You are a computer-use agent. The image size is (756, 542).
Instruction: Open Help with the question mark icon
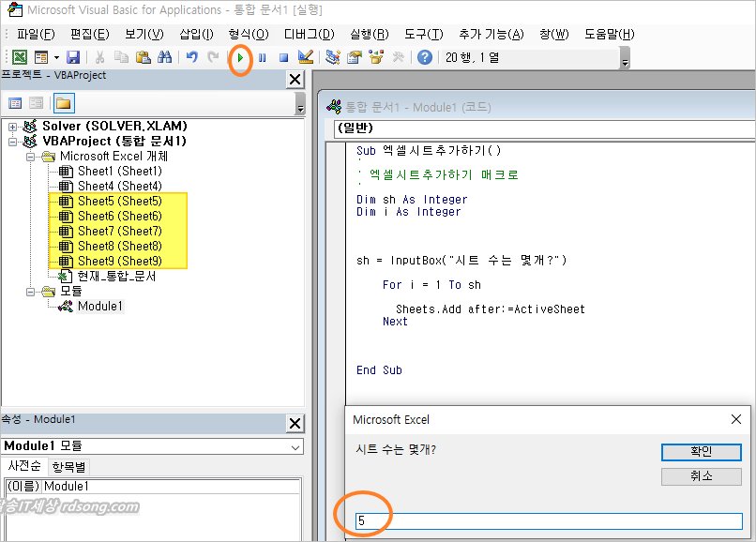point(425,58)
